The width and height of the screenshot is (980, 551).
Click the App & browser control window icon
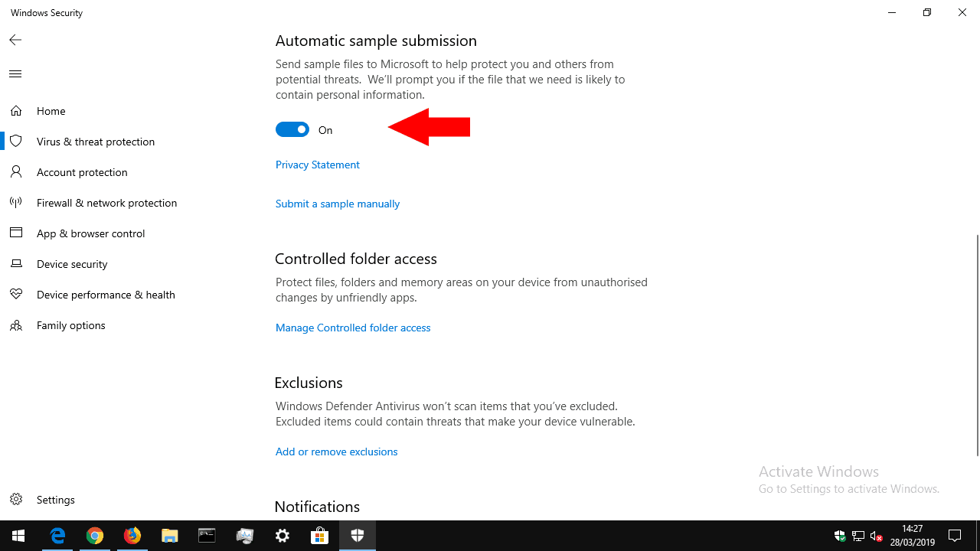(15, 233)
